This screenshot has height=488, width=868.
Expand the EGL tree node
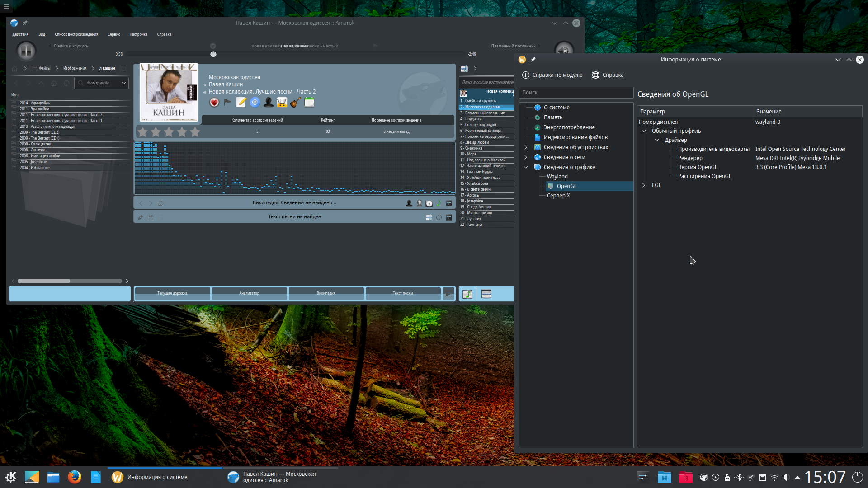coord(644,185)
